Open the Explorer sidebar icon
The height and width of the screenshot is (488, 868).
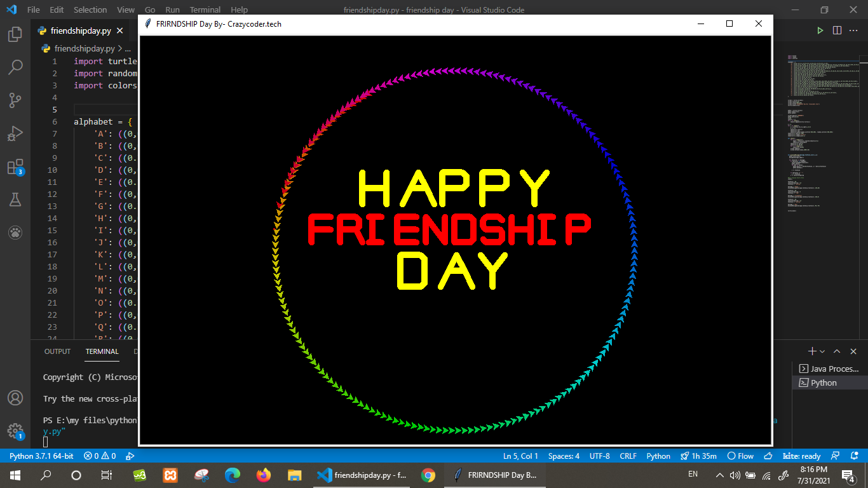pyautogui.click(x=15, y=35)
